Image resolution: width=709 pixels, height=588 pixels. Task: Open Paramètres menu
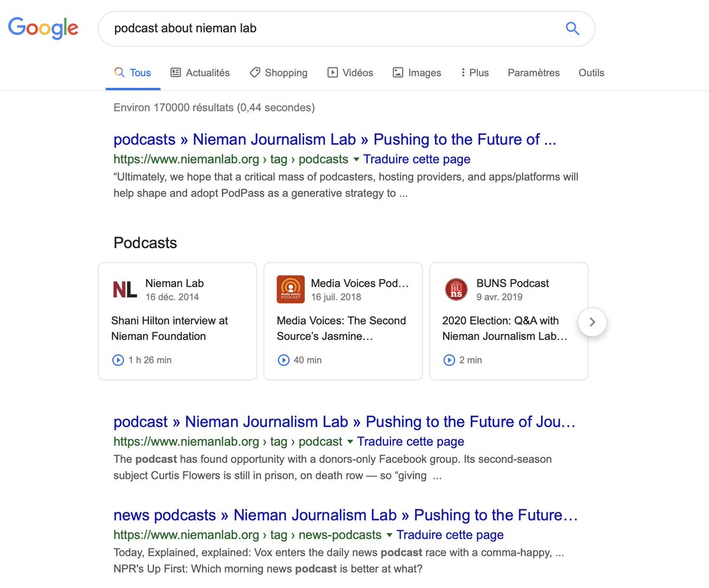click(534, 73)
